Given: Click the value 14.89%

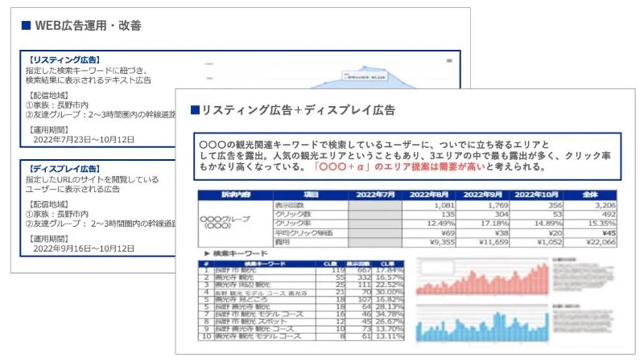Looking at the screenshot, I should coord(548,224).
